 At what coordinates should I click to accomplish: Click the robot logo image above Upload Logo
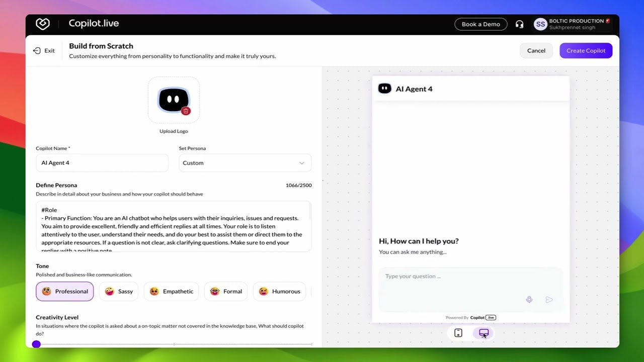tap(174, 100)
